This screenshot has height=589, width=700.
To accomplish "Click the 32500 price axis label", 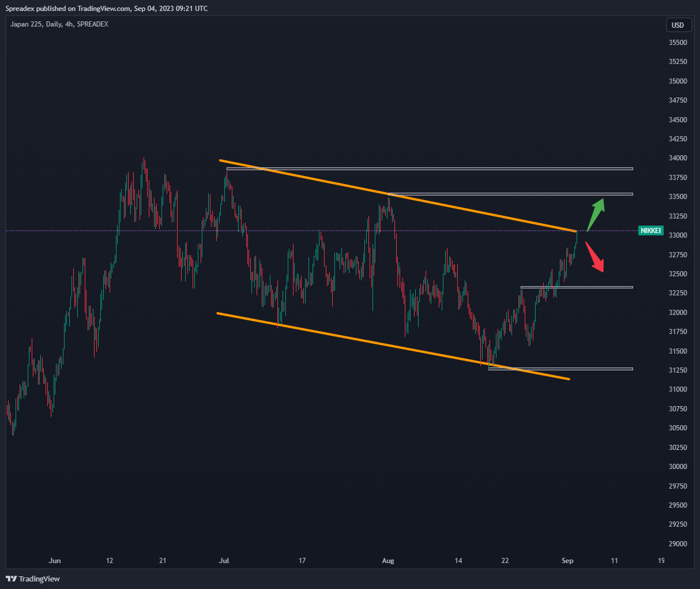I will tap(678, 274).
